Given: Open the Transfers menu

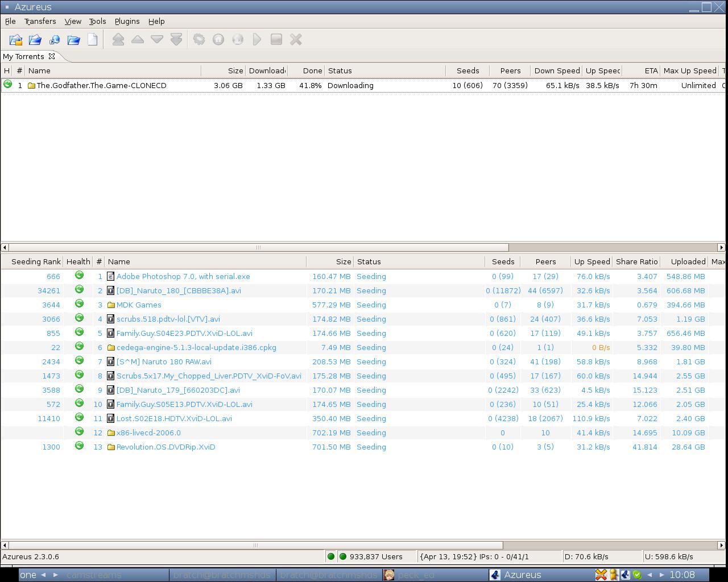Looking at the screenshot, I should pos(40,21).
